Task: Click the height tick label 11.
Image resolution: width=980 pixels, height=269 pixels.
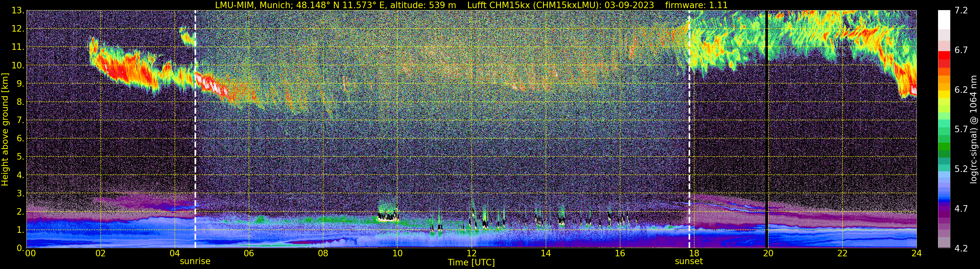Action: pyautogui.click(x=18, y=47)
